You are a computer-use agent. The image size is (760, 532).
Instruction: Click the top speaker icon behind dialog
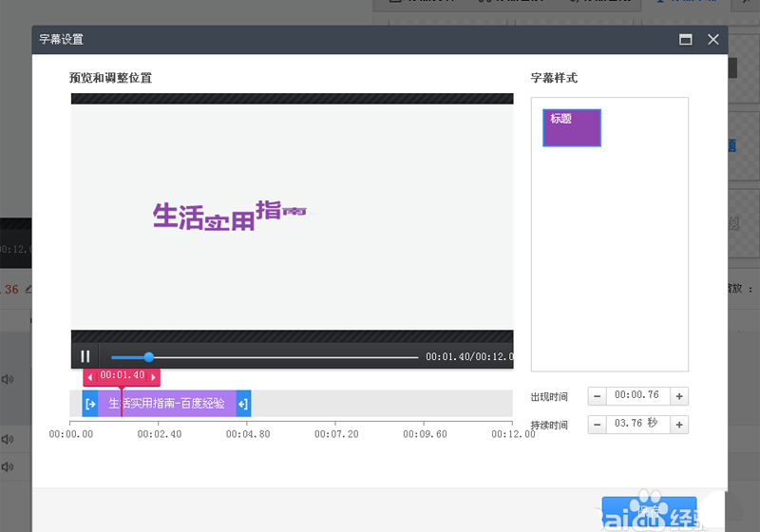(7, 379)
